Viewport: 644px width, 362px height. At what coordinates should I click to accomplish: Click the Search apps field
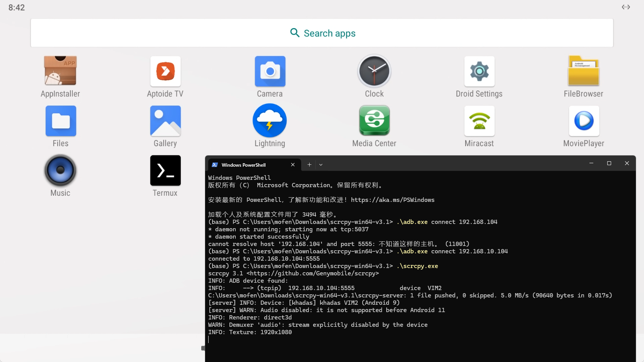pyautogui.click(x=322, y=33)
